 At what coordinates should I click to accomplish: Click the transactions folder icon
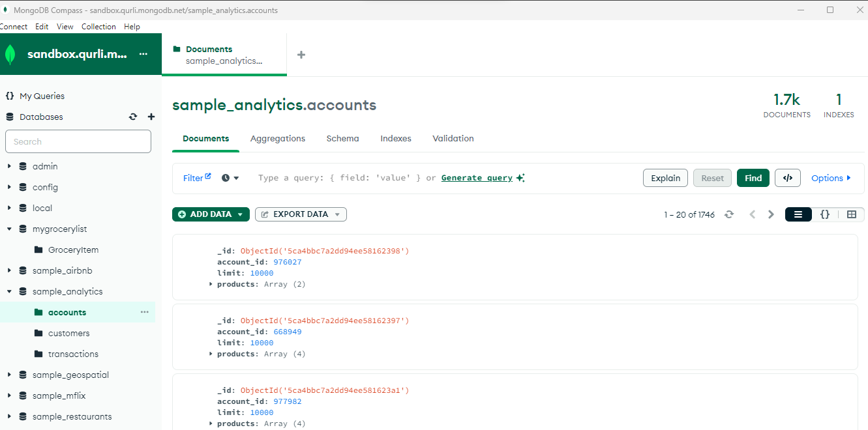(38, 354)
